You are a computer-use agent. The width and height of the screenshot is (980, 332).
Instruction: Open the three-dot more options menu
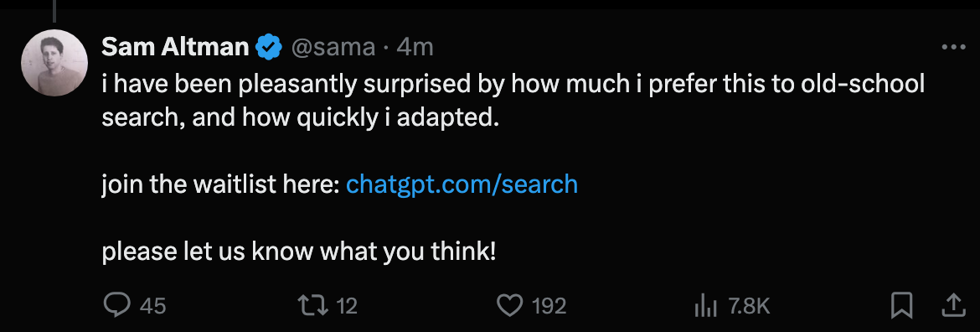pyautogui.click(x=954, y=48)
